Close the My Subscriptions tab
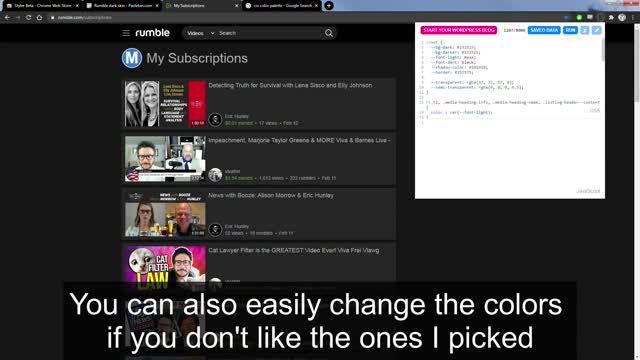This screenshot has height=360, width=640. [237, 6]
